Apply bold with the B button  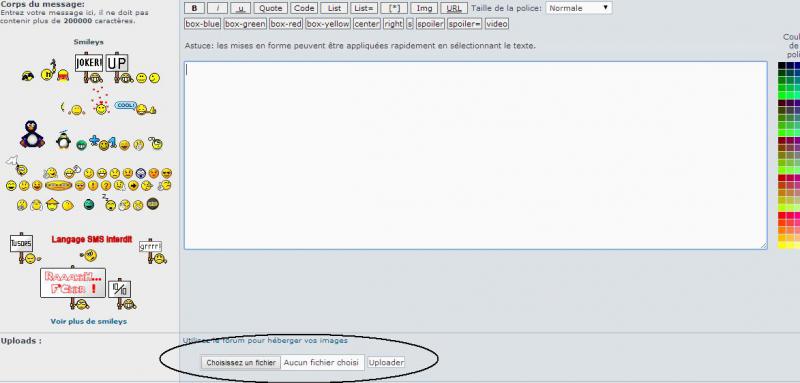click(193, 8)
